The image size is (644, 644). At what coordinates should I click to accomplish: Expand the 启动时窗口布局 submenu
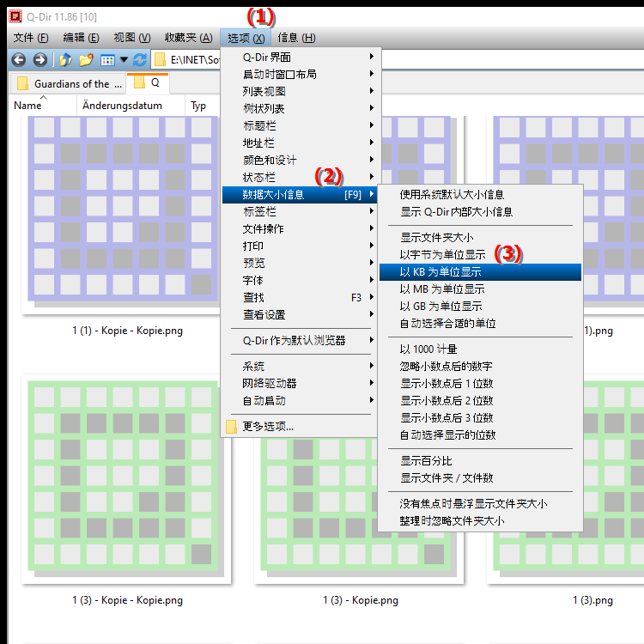click(300, 74)
